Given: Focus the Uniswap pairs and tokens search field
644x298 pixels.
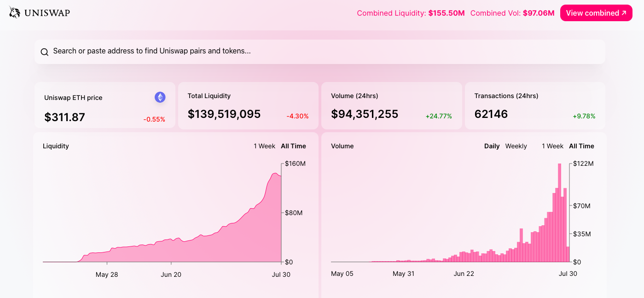Looking at the screenshot, I should tap(319, 52).
